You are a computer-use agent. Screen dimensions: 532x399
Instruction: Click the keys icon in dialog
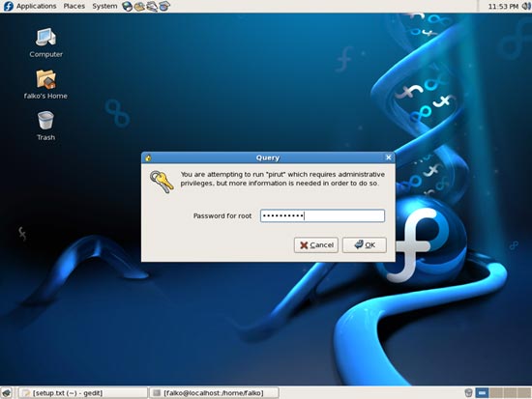pyautogui.click(x=162, y=182)
